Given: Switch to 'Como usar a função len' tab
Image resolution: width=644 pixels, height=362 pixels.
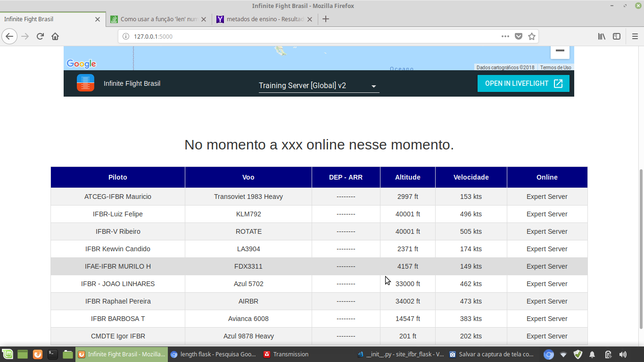Looking at the screenshot, I should click(x=159, y=19).
